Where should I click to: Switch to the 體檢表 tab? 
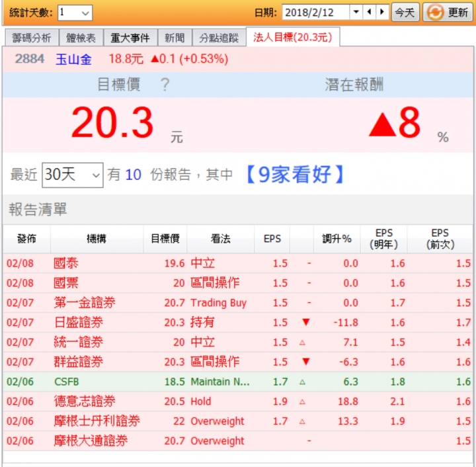pos(81,38)
